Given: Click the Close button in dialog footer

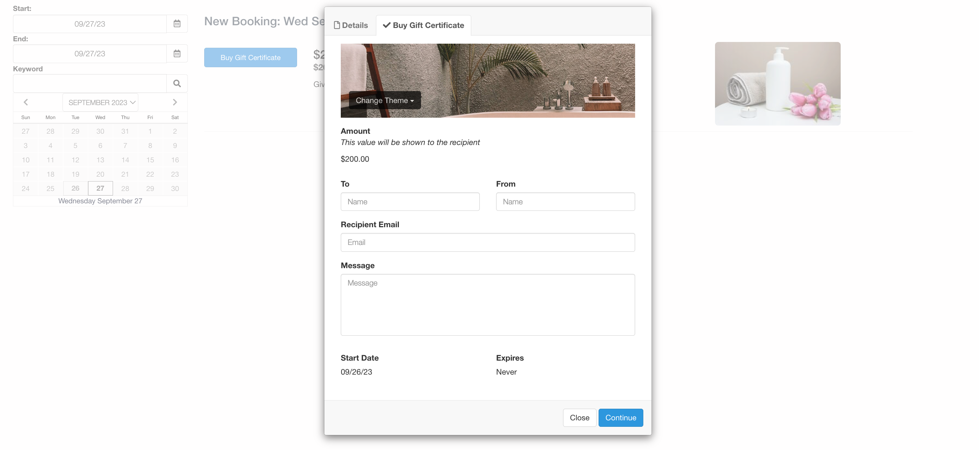Looking at the screenshot, I should click(x=579, y=417).
